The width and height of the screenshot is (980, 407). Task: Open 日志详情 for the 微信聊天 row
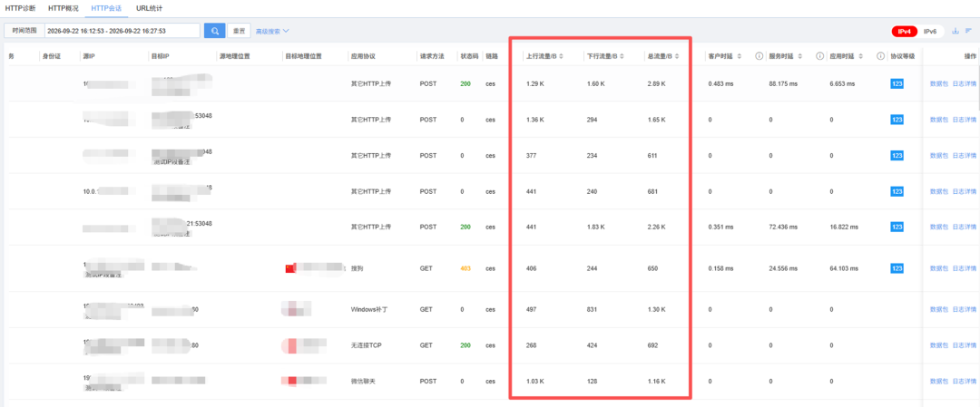(x=964, y=381)
